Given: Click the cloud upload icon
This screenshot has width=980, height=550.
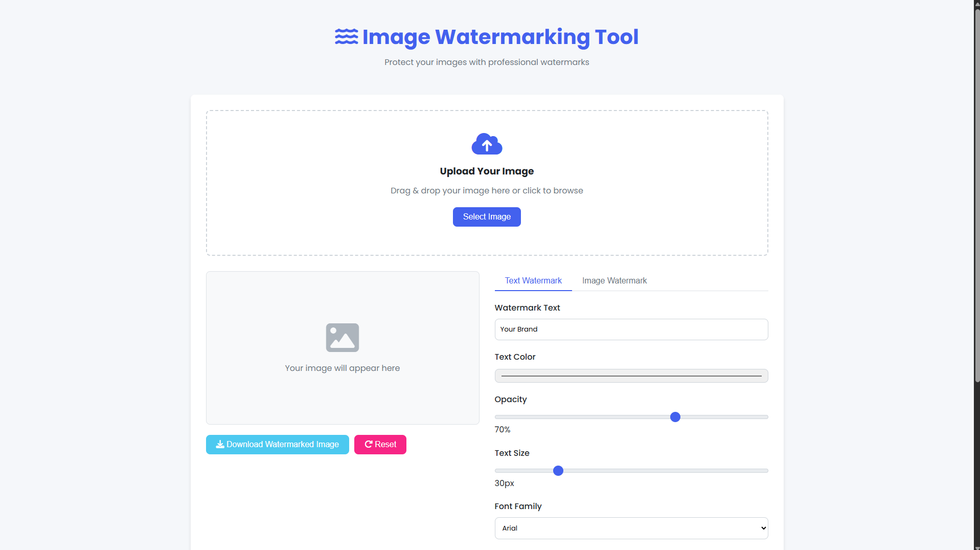Looking at the screenshot, I should point(487,144).
